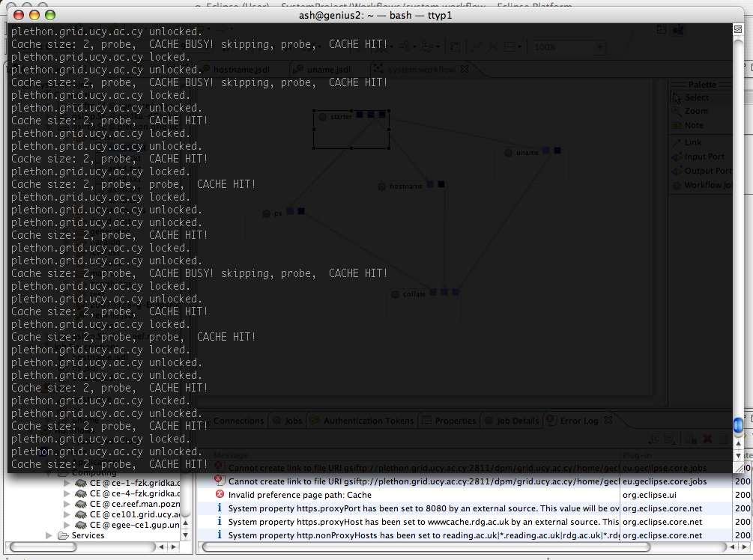
Task: Expand the CE @ egee-ce1.gup node
Action: [x=67, y=525]
